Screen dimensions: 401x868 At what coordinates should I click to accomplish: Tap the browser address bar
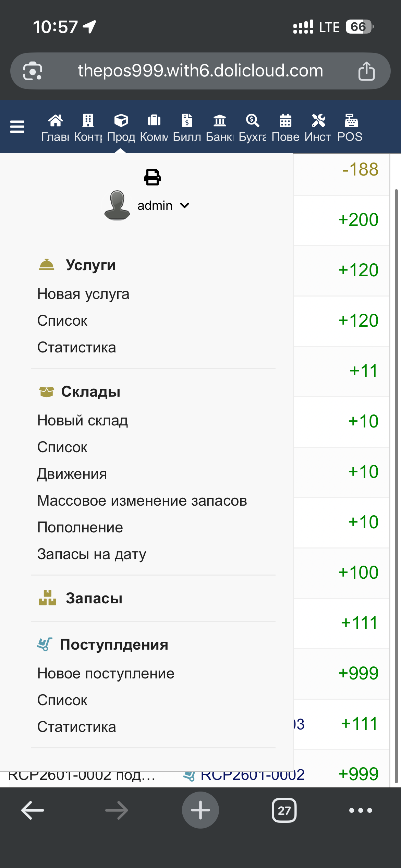pos(200,71)
